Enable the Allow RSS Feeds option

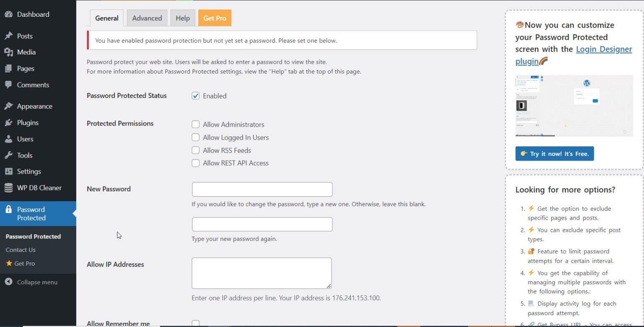(195, 150)
